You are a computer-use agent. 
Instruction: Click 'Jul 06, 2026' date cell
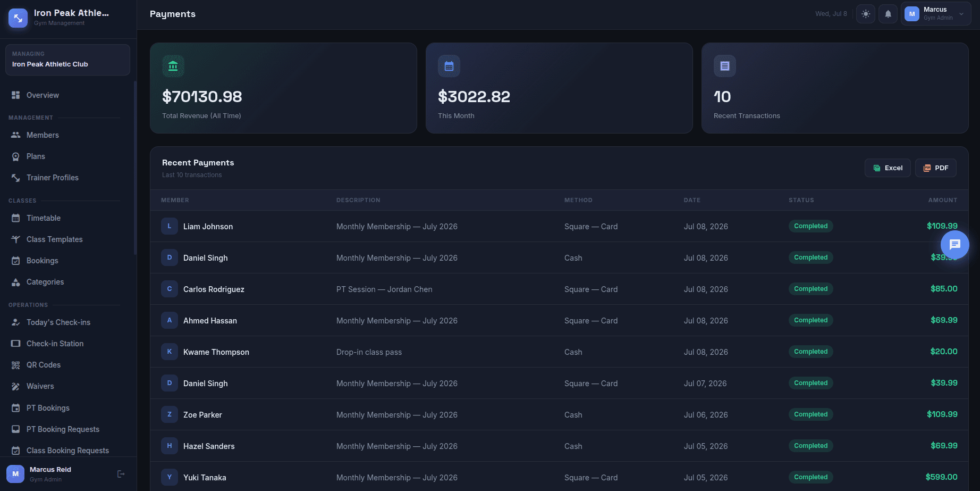[706, 415]
